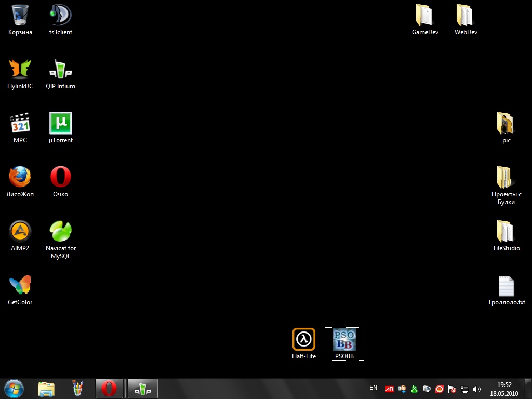Screen dimensions: 532x399
Task: Select the Navicat for MySQL icon
Action: tap(61, 232)
